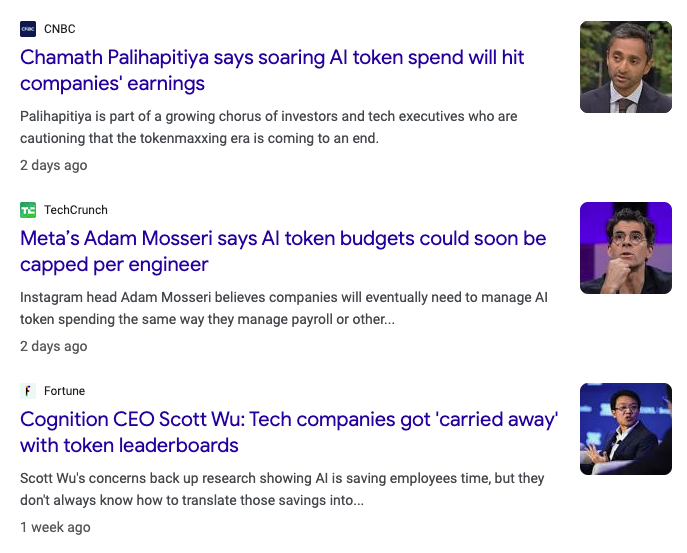Click the Scott Wu's concerns snippet text
Screen dimensions: 687x553
click(282, 489)
